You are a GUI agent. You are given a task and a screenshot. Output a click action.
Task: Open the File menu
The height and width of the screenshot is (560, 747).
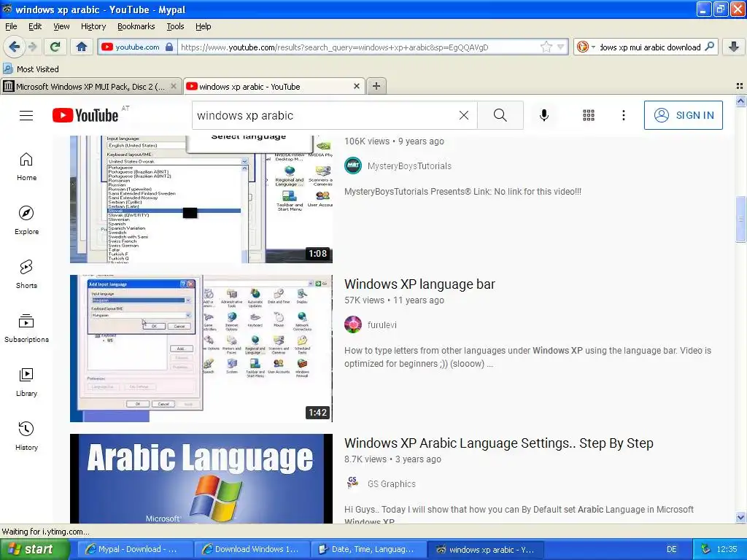11,27
